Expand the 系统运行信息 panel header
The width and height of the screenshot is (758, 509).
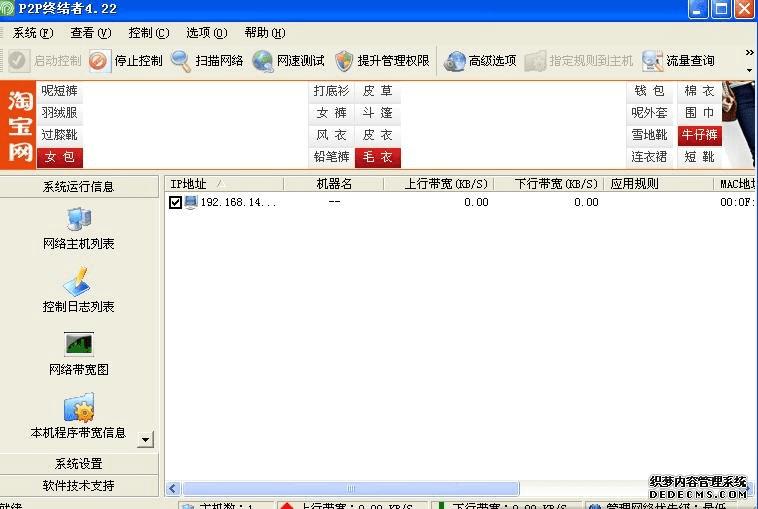click(79, 186)
